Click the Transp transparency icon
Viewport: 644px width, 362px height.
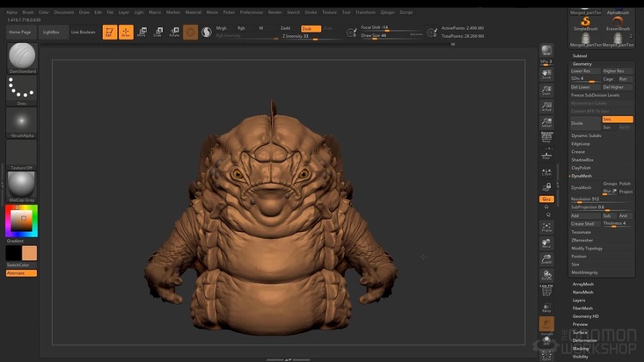546,308
